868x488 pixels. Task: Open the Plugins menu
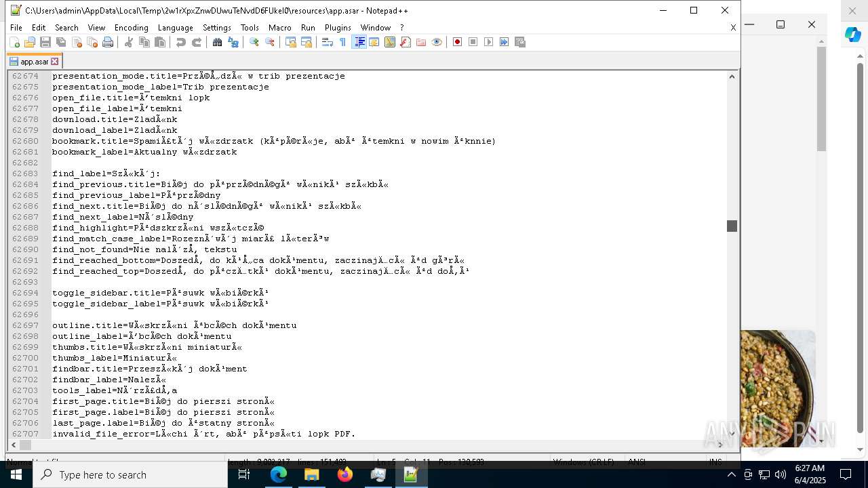338,28
